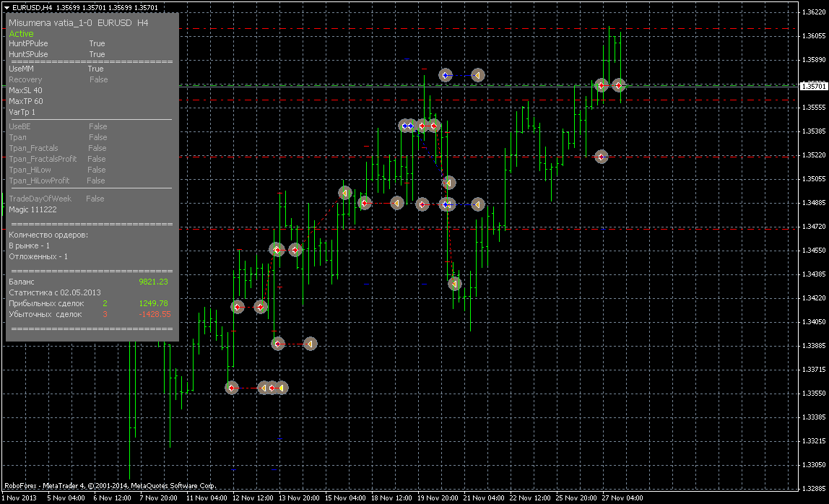This screenshot has width=829, height=504.
Task: Click the 1.32885 price on the scale
Action: [815, 489]
